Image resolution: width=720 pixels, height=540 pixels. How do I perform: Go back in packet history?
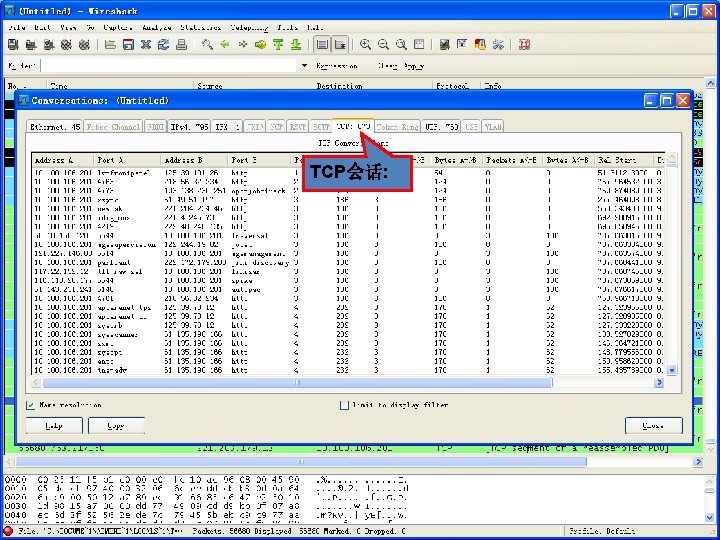pos(225,45)
